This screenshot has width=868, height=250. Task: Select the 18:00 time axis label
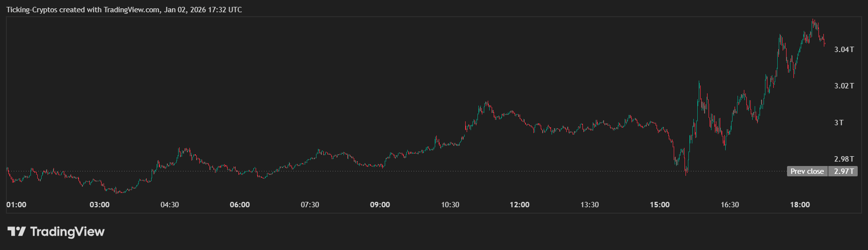(x=800, y=205)
